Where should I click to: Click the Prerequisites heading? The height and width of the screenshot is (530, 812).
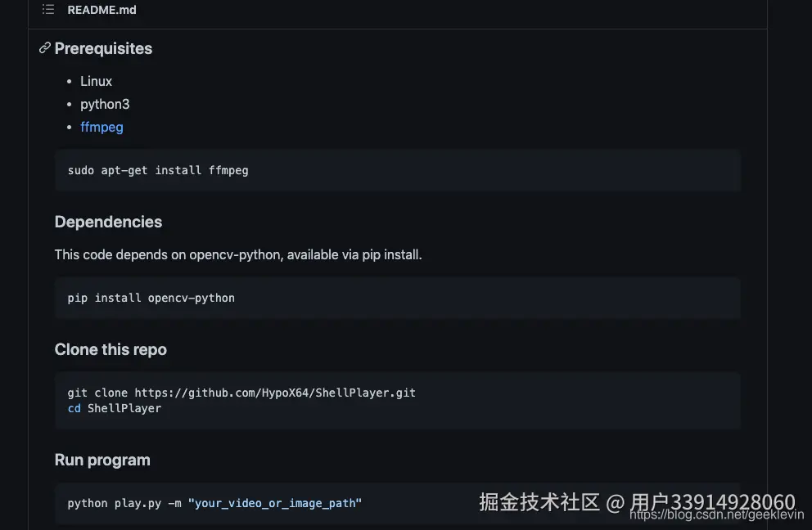(103, 48)
